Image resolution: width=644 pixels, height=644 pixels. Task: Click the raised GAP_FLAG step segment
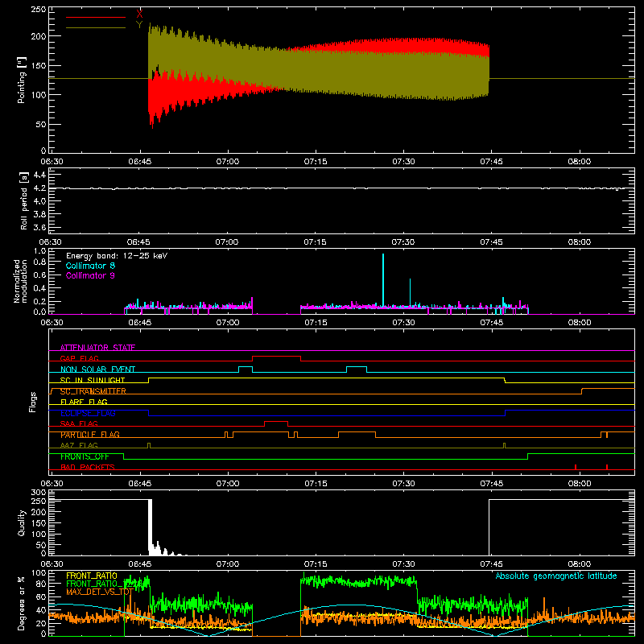pyautogui.click(x=276, y=356)
